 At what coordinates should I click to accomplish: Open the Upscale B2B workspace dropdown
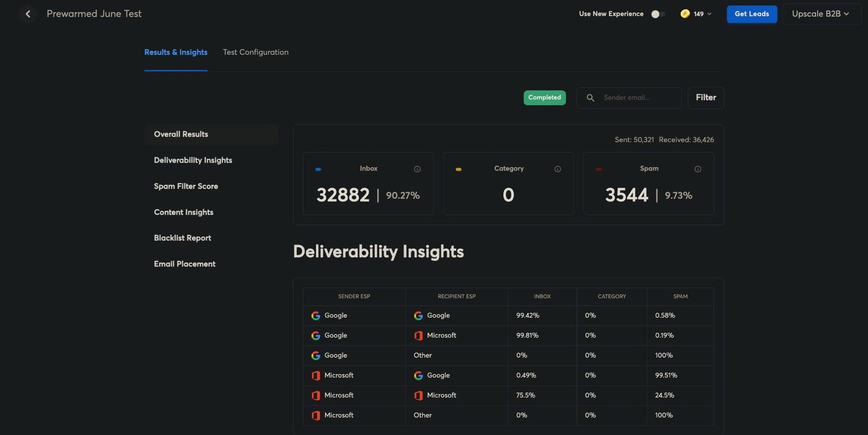point(821,14)
